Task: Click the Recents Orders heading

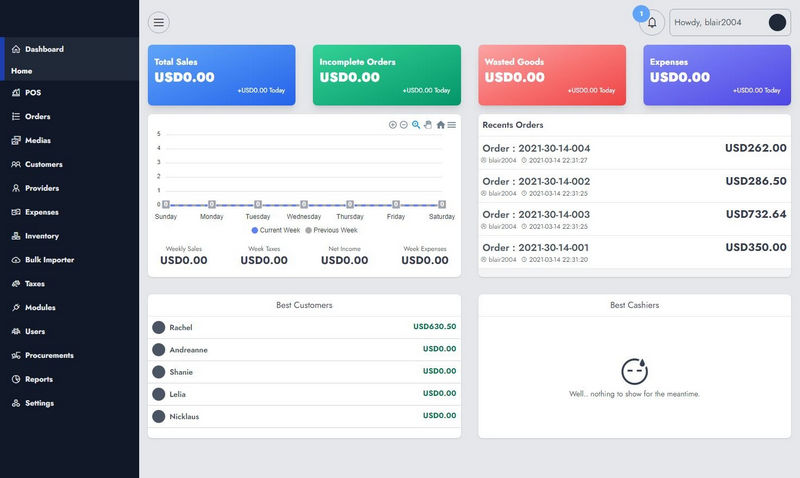Action: pos(513,125)
